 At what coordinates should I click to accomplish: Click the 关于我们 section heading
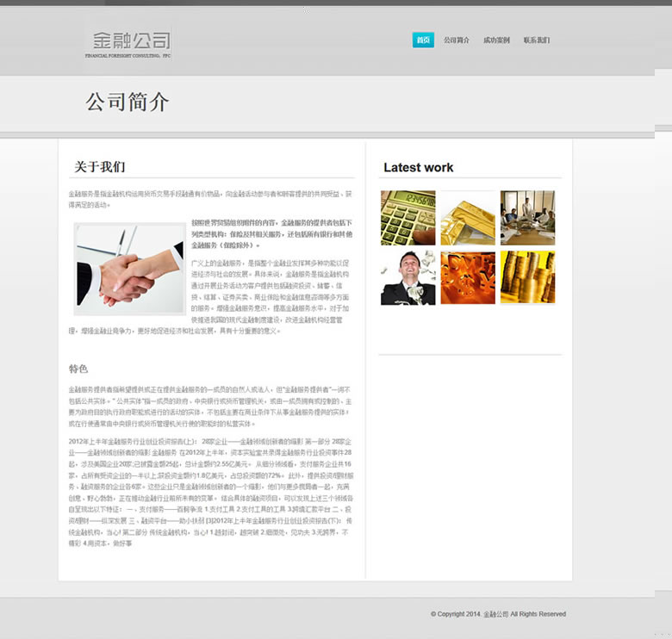[99, 167]
